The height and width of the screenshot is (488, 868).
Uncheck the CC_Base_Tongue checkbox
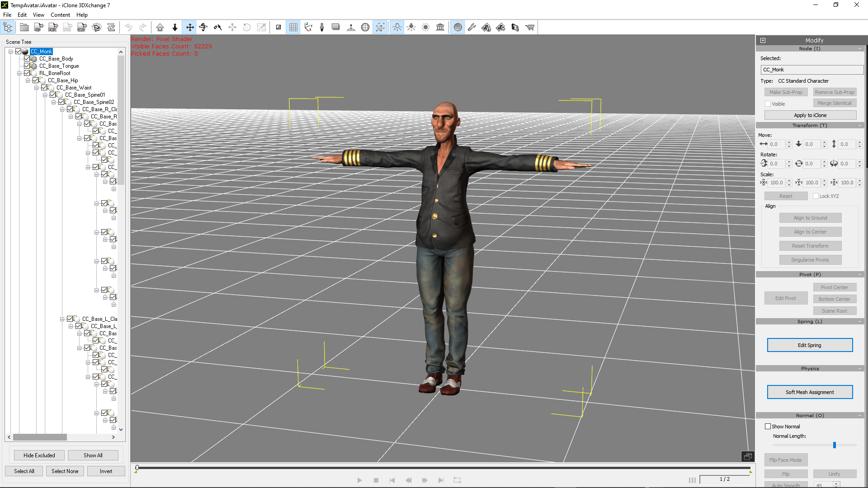coord(27,66)
